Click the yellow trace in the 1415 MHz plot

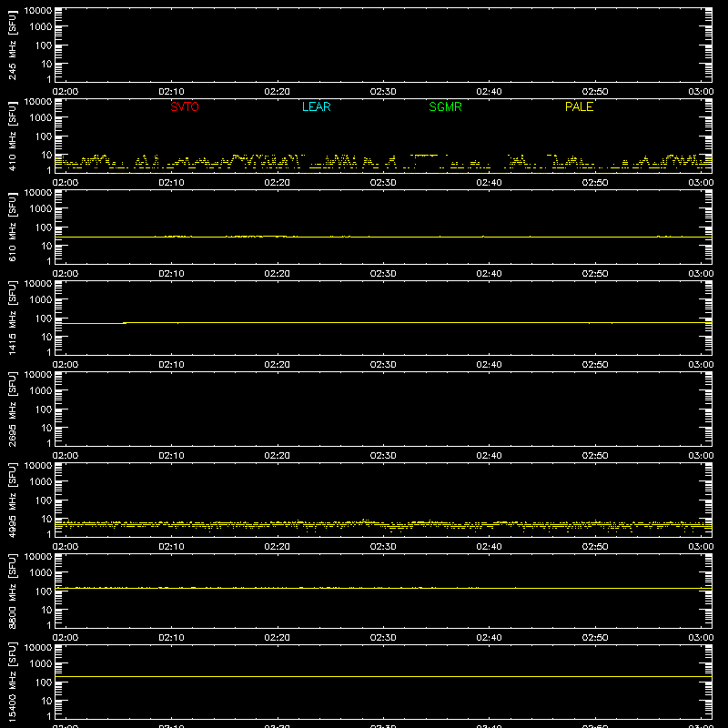tap(383, 322)
